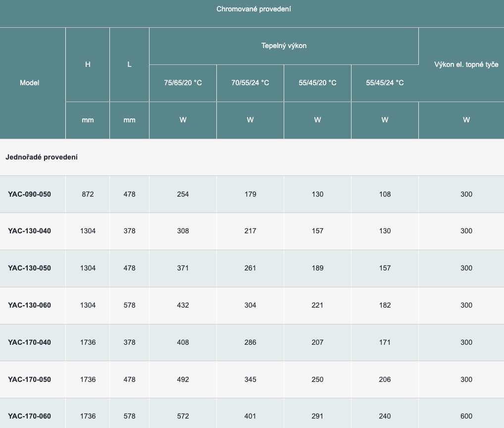The image size is (504, 428).
Task: Click the 572 W heat output cell
Action: pos(183,416)
